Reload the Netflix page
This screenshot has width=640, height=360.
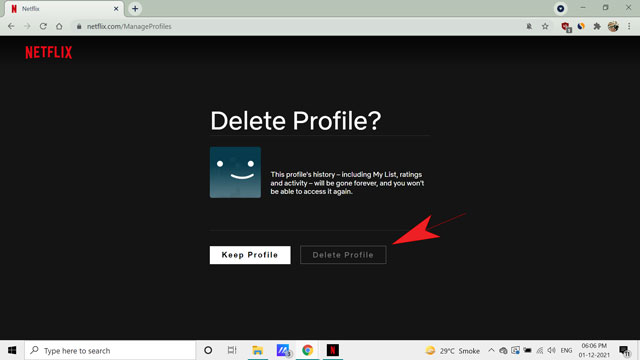coord(43,27)
